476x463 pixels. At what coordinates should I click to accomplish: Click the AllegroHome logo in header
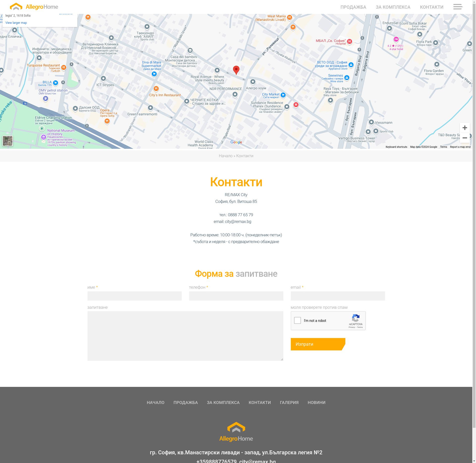34,7
